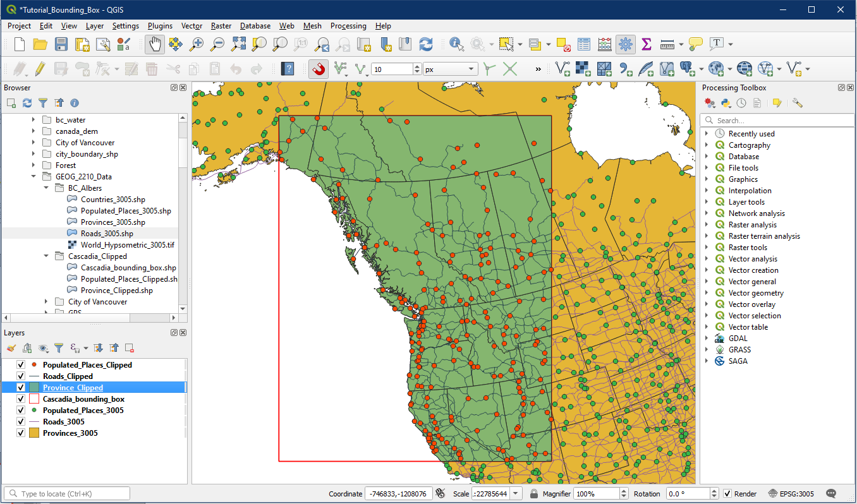Hide the Provinces_3005 layer
Screen dimensions: 857x504
point(21,433)
